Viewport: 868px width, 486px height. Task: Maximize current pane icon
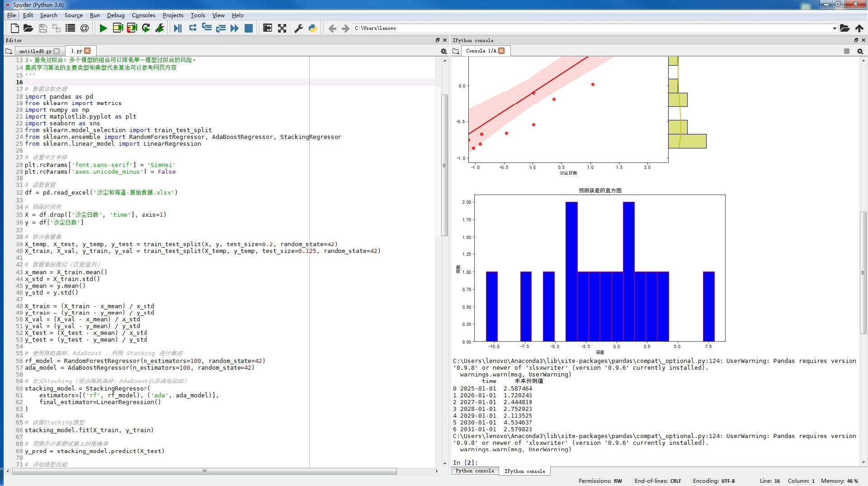[x=268, y=28]
